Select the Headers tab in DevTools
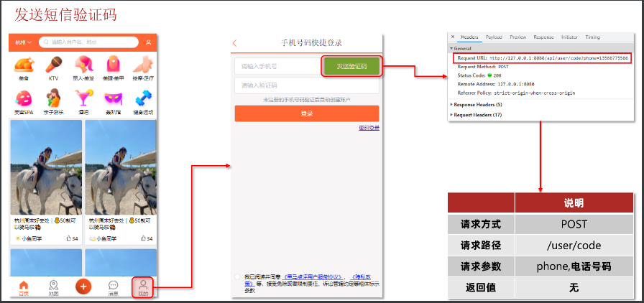The height and width of the screenshot is (303, 644). click(469, 37)
